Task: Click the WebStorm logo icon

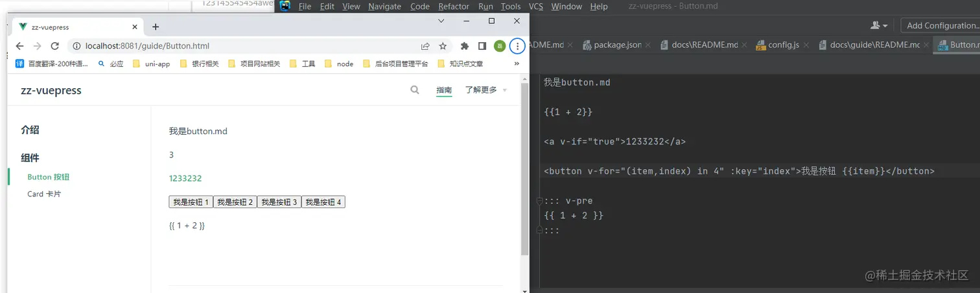Action: coord(285,6)
